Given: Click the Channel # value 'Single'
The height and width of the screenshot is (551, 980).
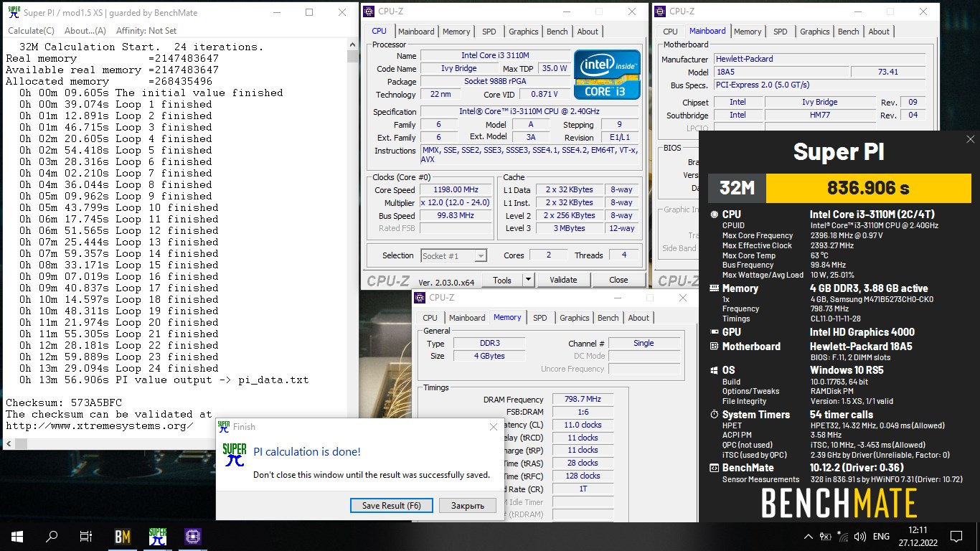Looking at the screenshot, I should point(644,343).
